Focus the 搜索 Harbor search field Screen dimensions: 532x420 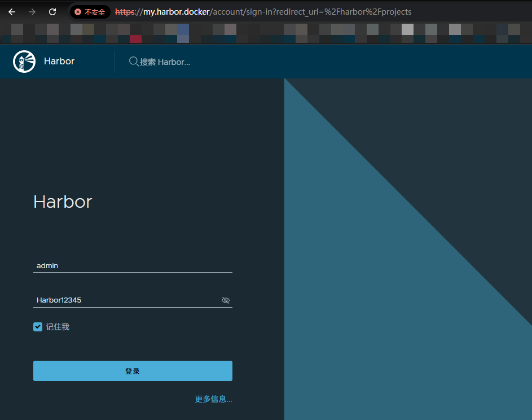click(x=165, y=62)
